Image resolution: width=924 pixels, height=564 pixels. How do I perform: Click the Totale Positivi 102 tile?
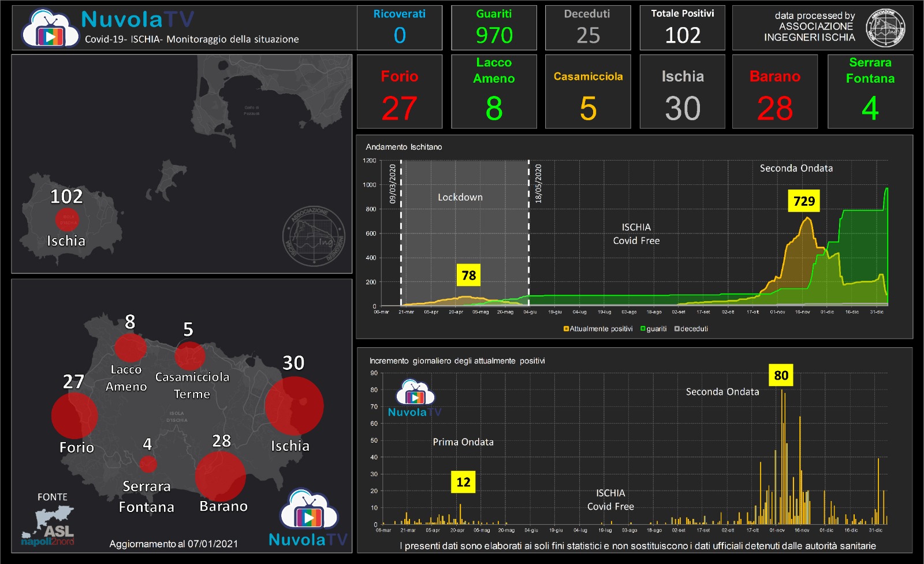[683, 28]
